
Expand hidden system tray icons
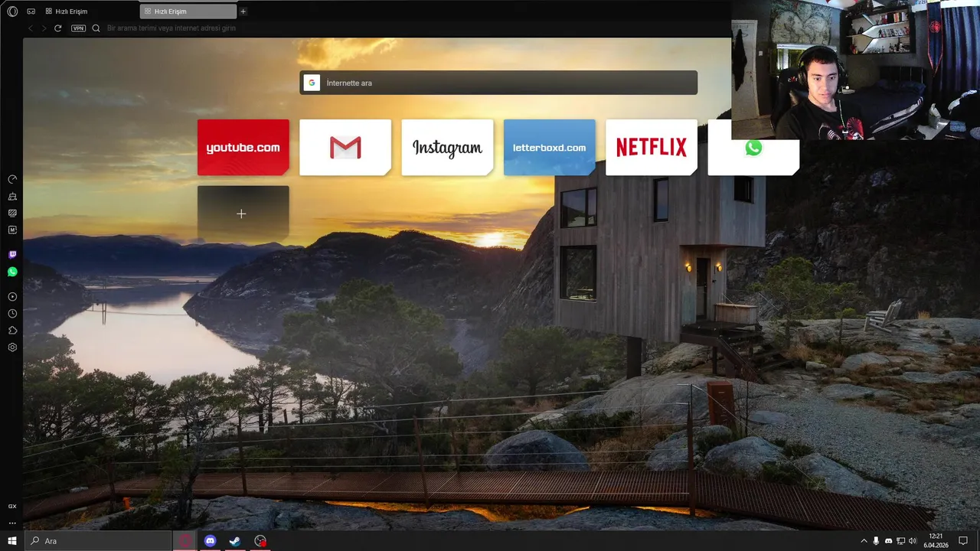point(864,541)
